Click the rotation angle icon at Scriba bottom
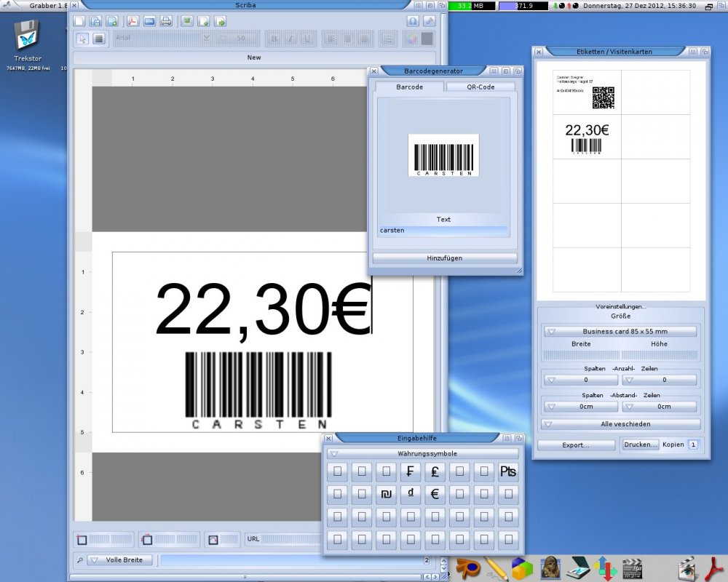Screen dimensions: 728x582 [213, 539]
